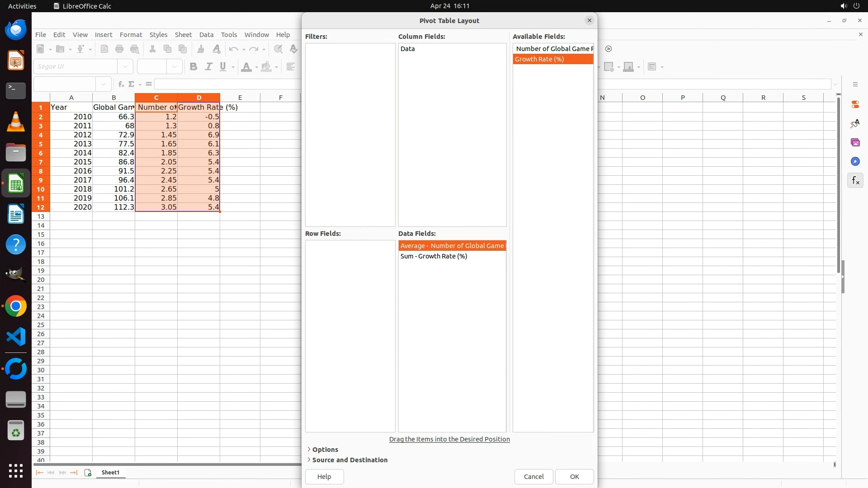Viewport: 868px width, 488px height.
Task: Open the sidebar Functions panel
Action: click(x=855, y=181)
